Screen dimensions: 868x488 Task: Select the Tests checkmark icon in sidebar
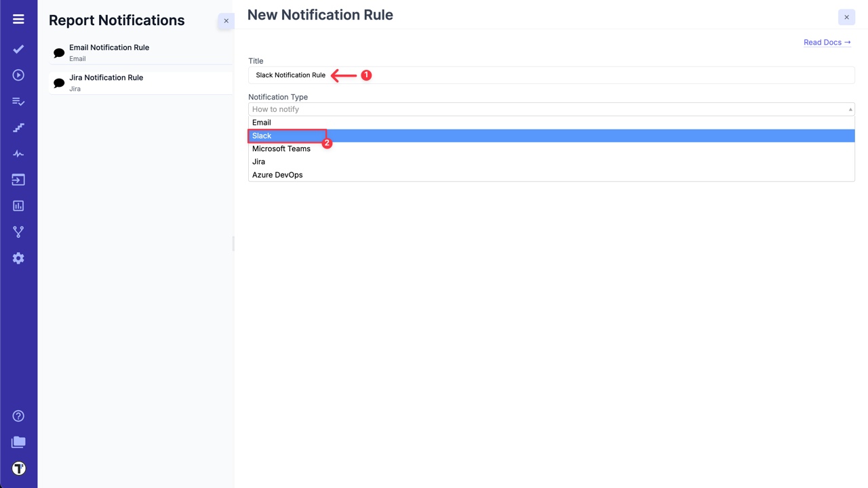pyautogui.click(x=18, y=49)
